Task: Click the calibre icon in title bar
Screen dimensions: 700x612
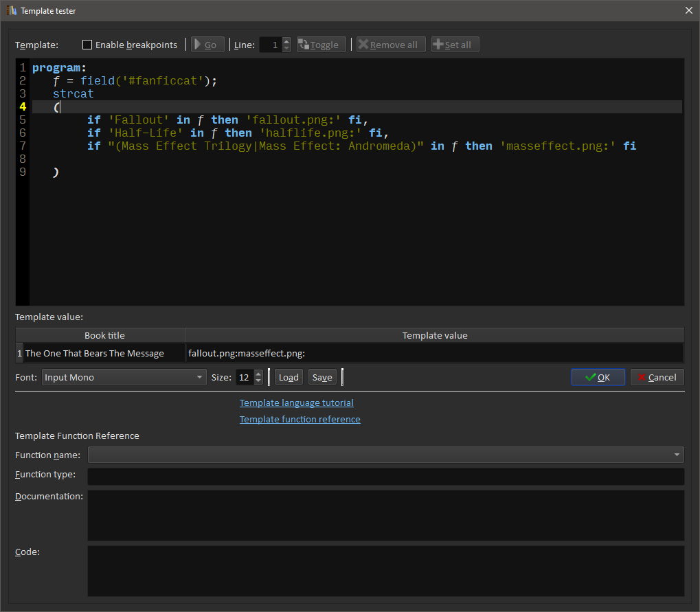Action: pyautogui.click(x=11, y=10)
